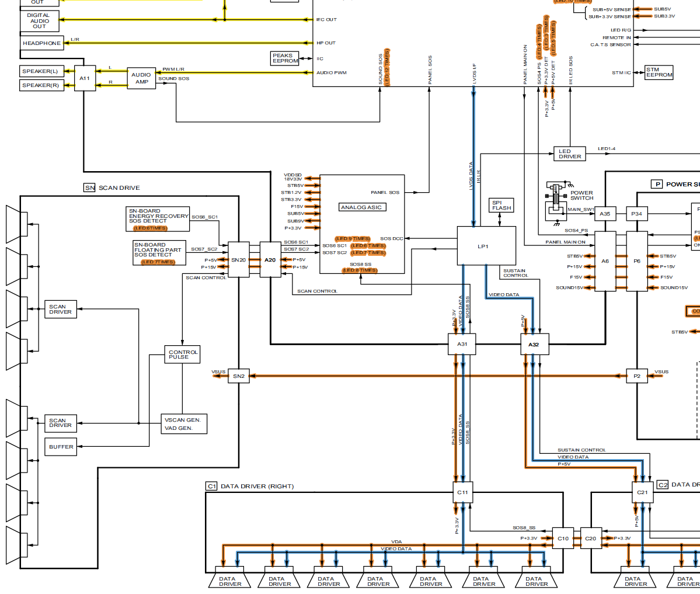
Task: Select the STM EEPROM block
Action: tap(659, 72)
